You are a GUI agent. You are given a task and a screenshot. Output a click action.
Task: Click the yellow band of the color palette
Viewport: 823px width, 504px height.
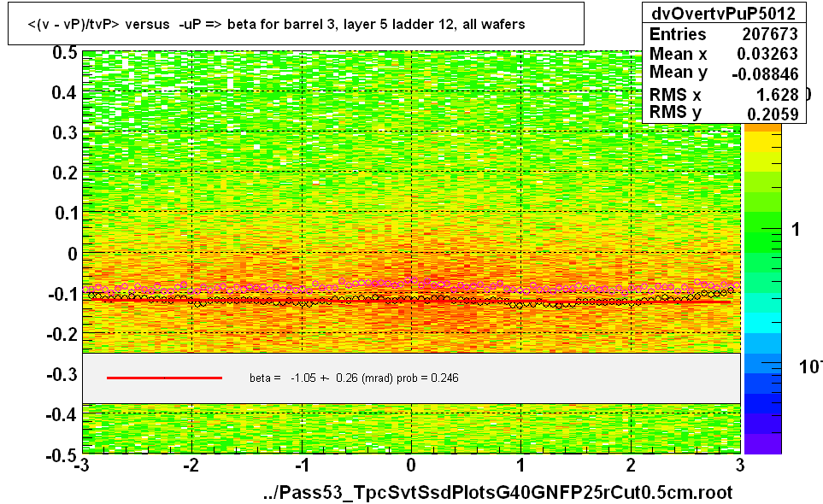click(762, 141)
